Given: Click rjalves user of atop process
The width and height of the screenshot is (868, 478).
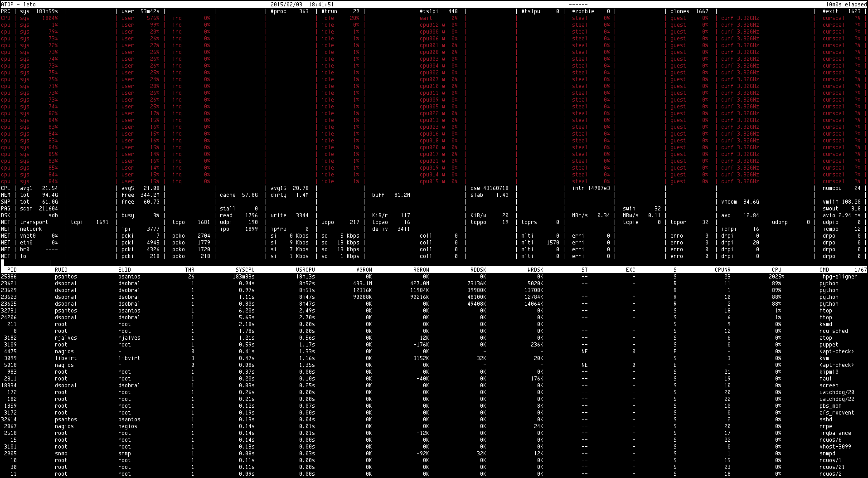Looking at the screenshot, I should tap(66, 338).
